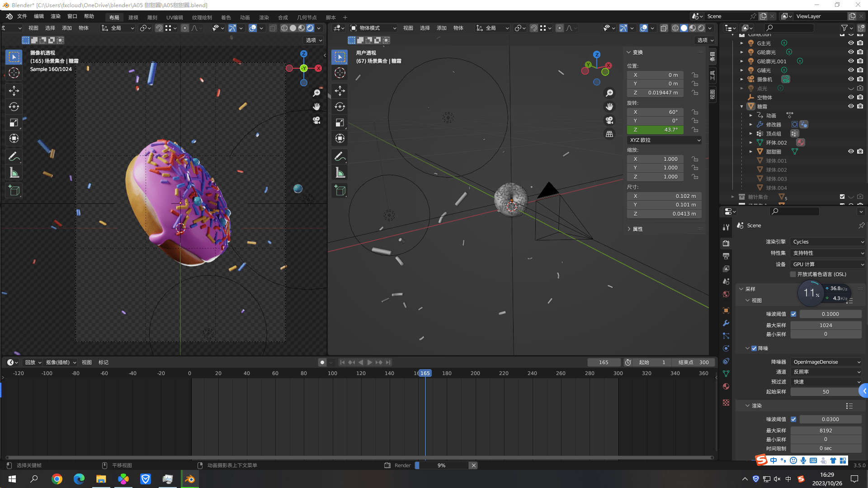Toggle render 噪波阈值 checkbox
The height and width of the screenshot is (488, 868).
click(x=793, y=419)
